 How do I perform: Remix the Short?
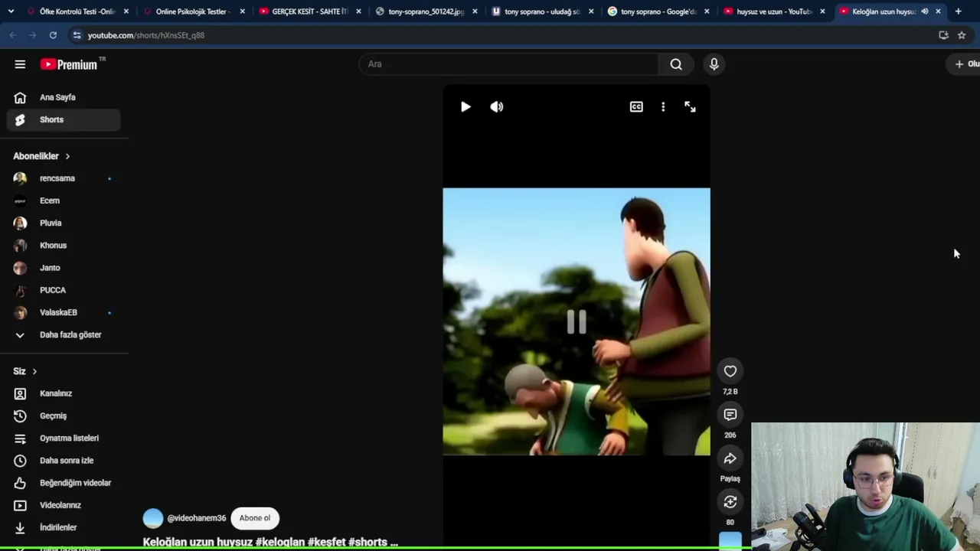pyautogui.click(x=730, y=502)
